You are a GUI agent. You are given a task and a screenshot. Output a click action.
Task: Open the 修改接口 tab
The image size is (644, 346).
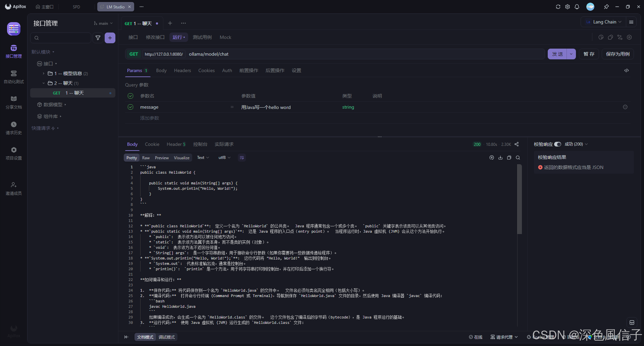pos(155,37)
